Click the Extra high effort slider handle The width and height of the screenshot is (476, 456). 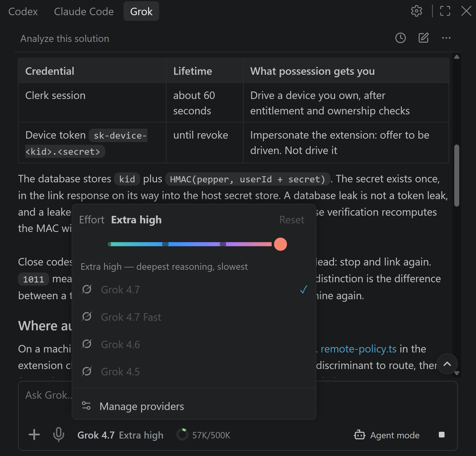click(x=280, y=244)
